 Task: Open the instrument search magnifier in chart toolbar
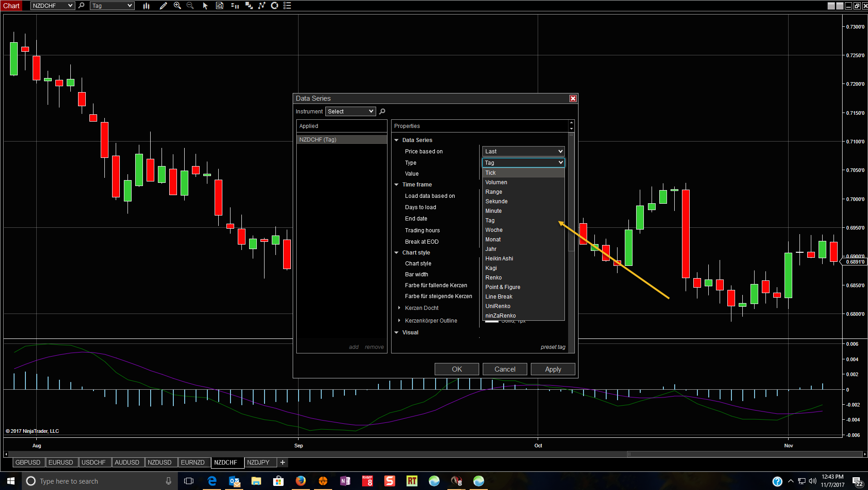(x=82, y=5)
